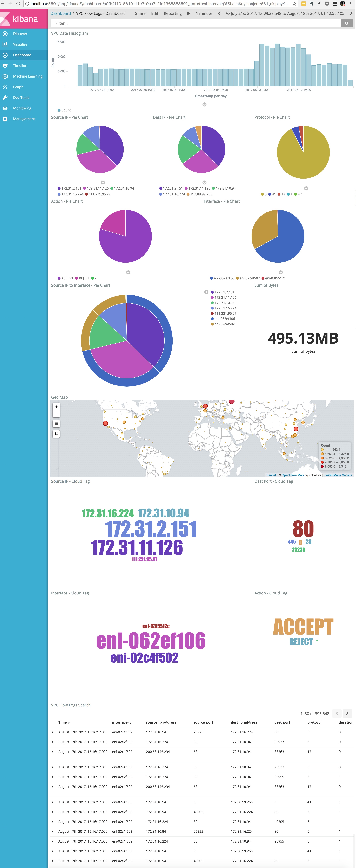Click the Graph icon in sidebar
Viewport: 356px width, 868px height.
[6, 87]
